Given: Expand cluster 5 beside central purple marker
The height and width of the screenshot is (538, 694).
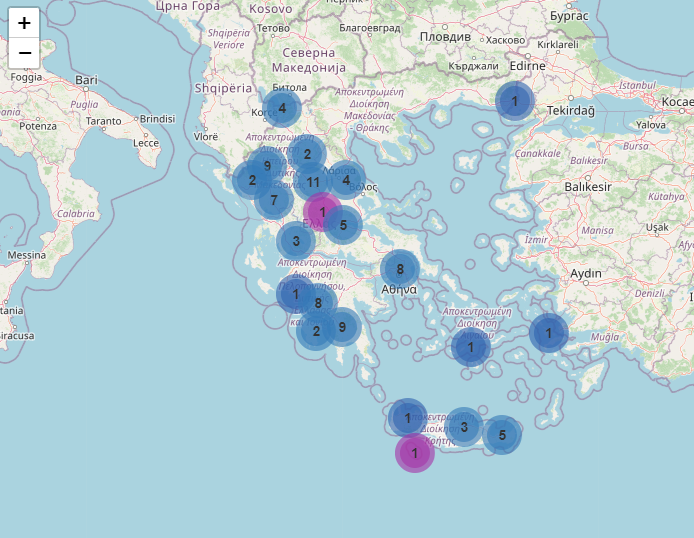Looking at the screenshot, I should click(343, 225).
